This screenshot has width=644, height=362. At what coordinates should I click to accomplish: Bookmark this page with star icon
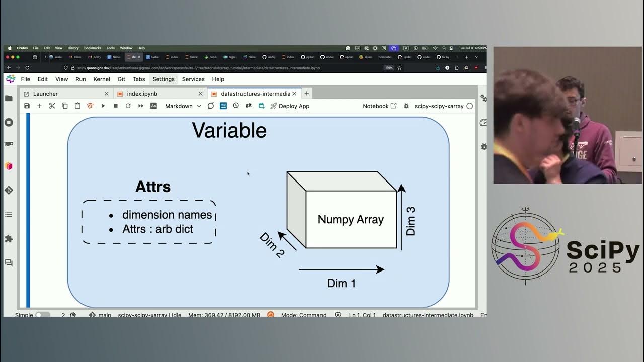coord(400,68)
